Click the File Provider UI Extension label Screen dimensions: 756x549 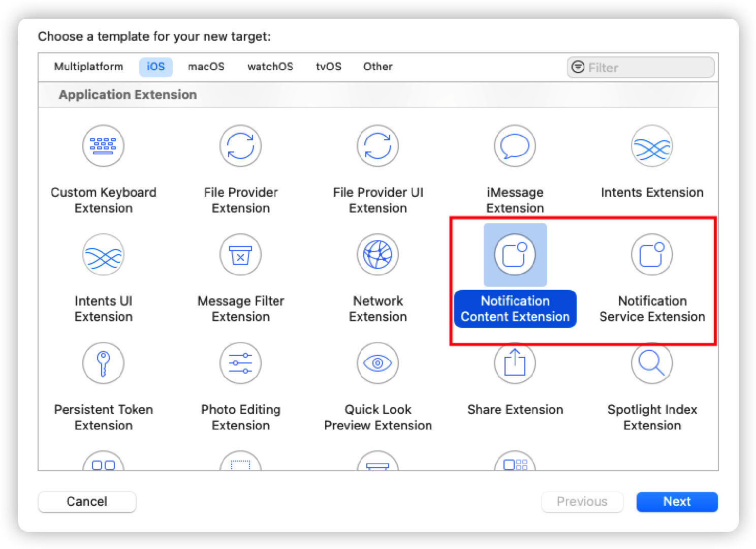tap(377, 200)
